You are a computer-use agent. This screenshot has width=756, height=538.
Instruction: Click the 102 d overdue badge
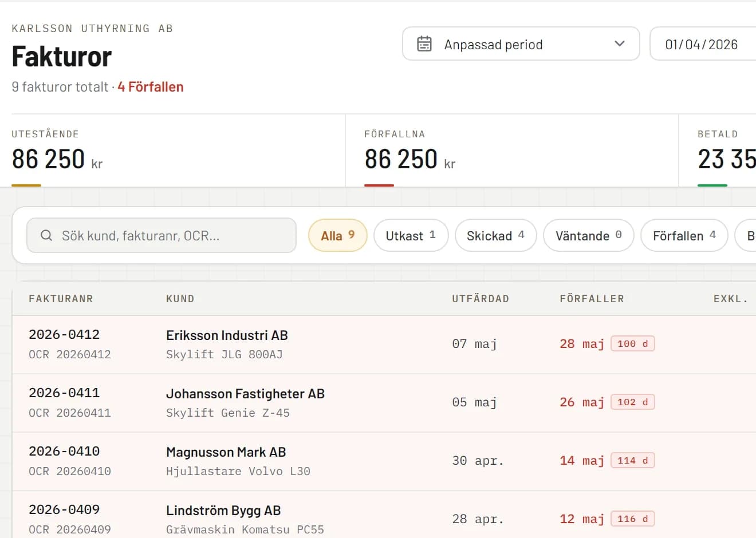pyautogui.click(x=633, y=402)
